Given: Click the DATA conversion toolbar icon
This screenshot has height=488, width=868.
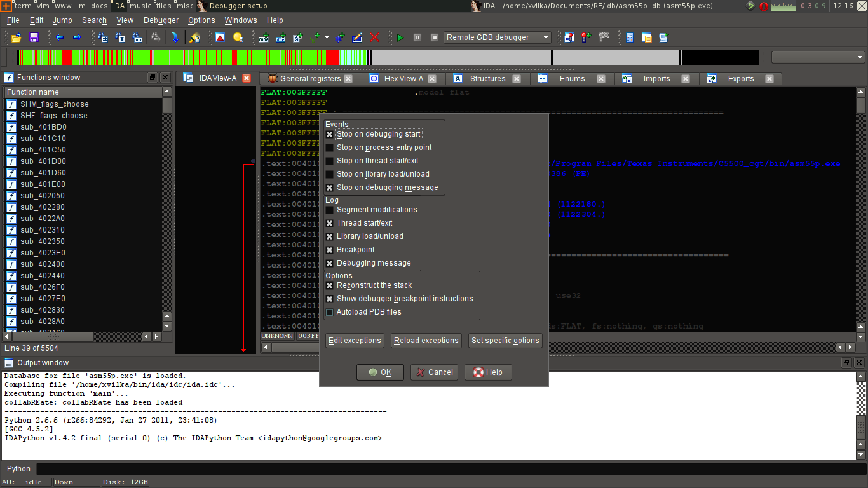Looking at the screenshot, I should [x=281, y=37].
